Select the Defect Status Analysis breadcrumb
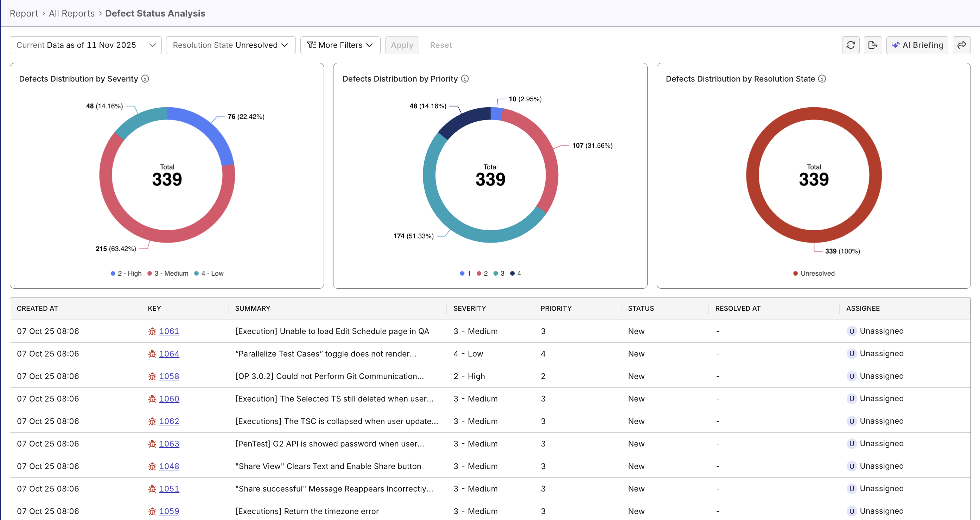 pos(155,13)
